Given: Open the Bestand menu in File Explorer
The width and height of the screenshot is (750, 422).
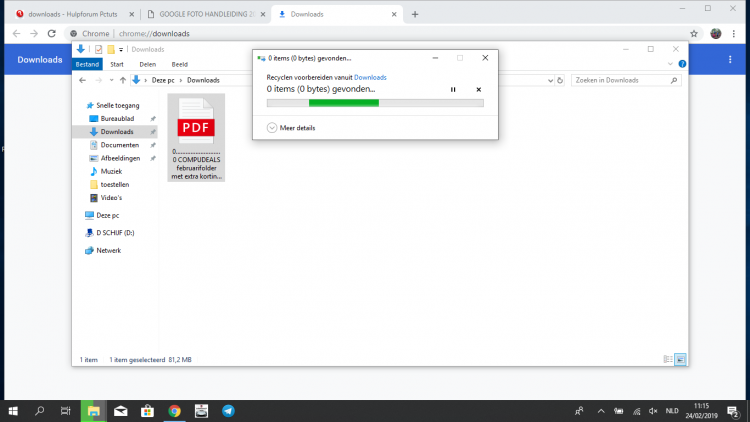Looking at the screenshot, I should tap(88, 64).
